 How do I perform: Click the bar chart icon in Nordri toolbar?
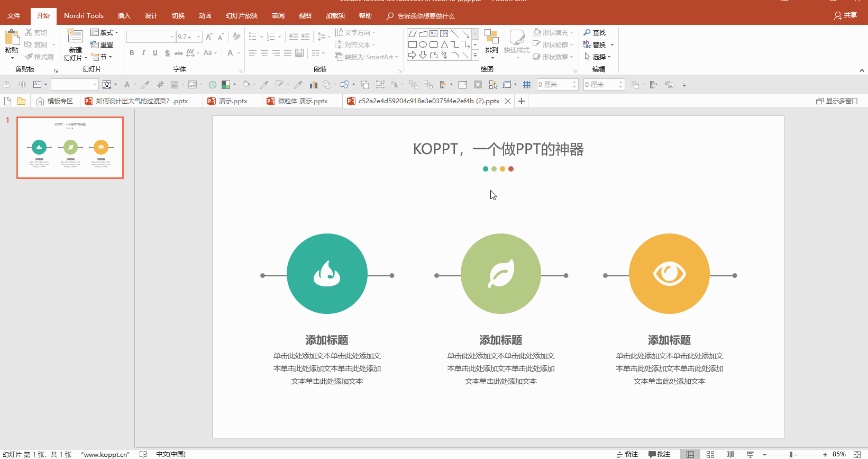(313, 85)
